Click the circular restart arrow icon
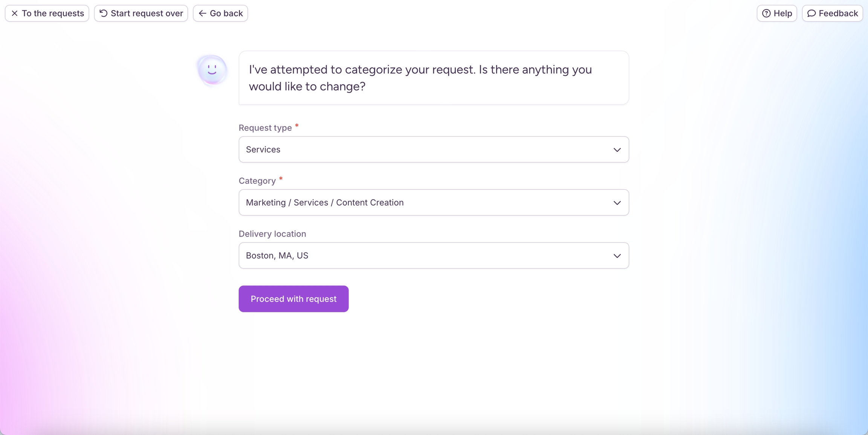The width and height of the screenshot is (868, 435). coord(103,14)
